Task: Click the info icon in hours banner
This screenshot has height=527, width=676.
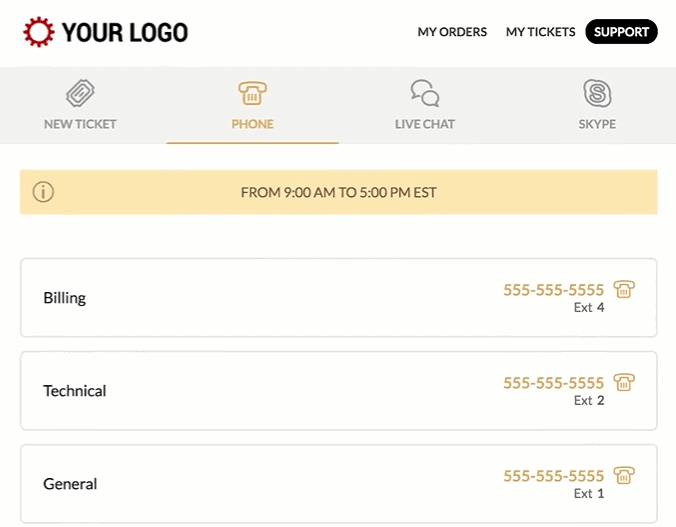Action: tap(43, 192)
